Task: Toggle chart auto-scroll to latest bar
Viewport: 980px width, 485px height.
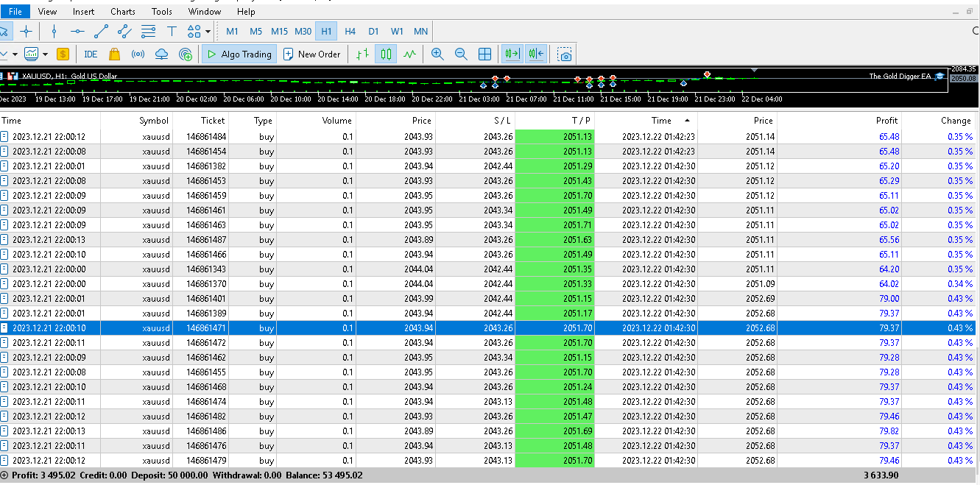Action: 512,54
